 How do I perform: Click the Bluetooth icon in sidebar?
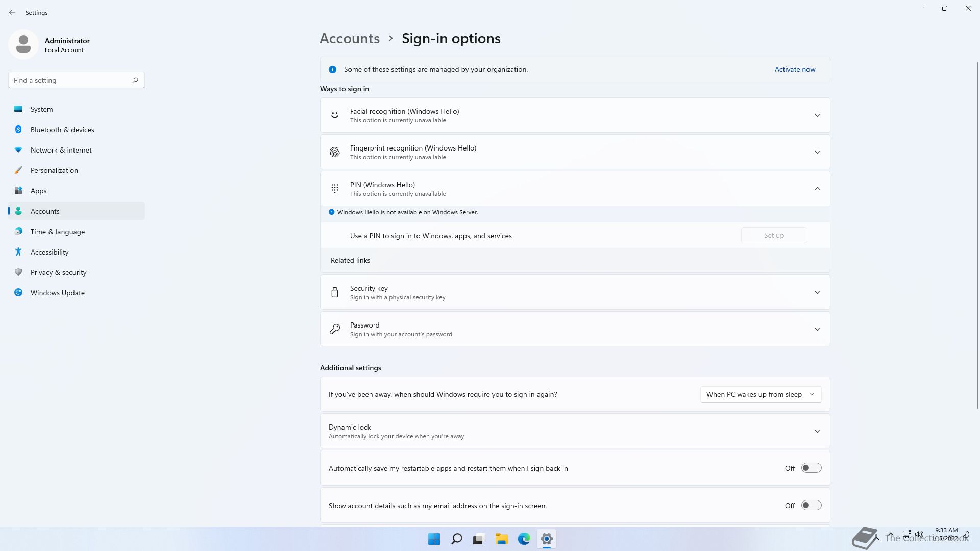tap(18, 129)
